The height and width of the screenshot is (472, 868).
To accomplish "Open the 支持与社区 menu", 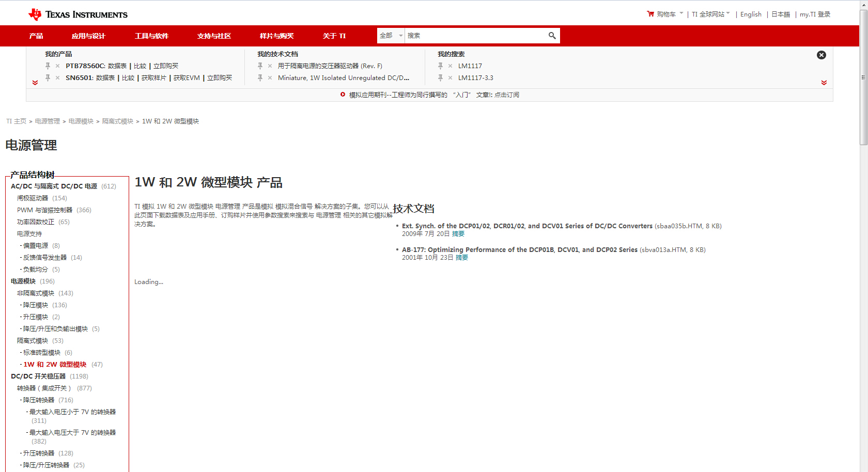I will pyautogui.click(x=214, y=36).
